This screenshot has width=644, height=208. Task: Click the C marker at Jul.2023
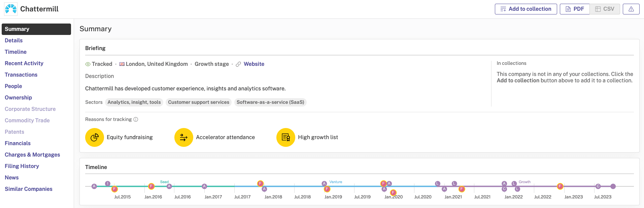click(598, 186)
